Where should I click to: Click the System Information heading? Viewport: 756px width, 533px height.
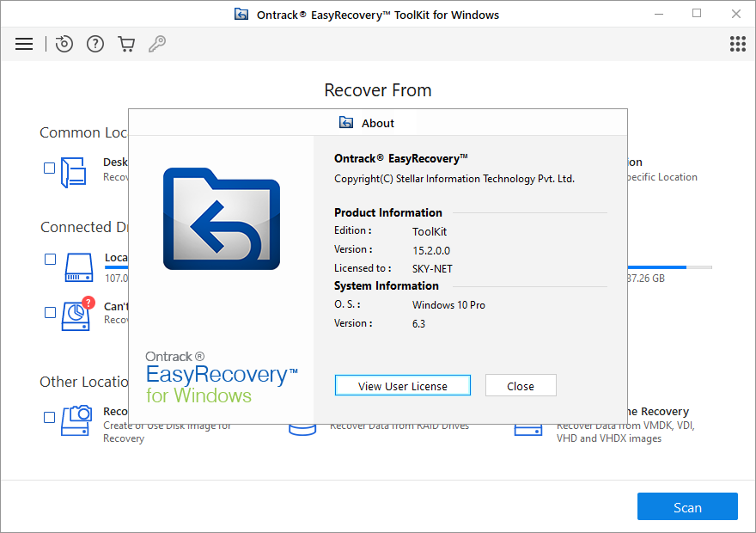pos(387,286)
